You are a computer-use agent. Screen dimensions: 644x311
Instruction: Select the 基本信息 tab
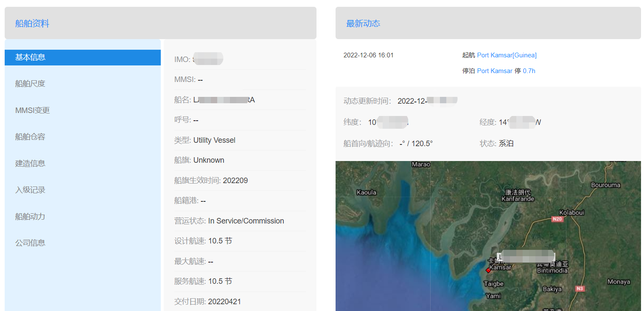coord(31,57)
